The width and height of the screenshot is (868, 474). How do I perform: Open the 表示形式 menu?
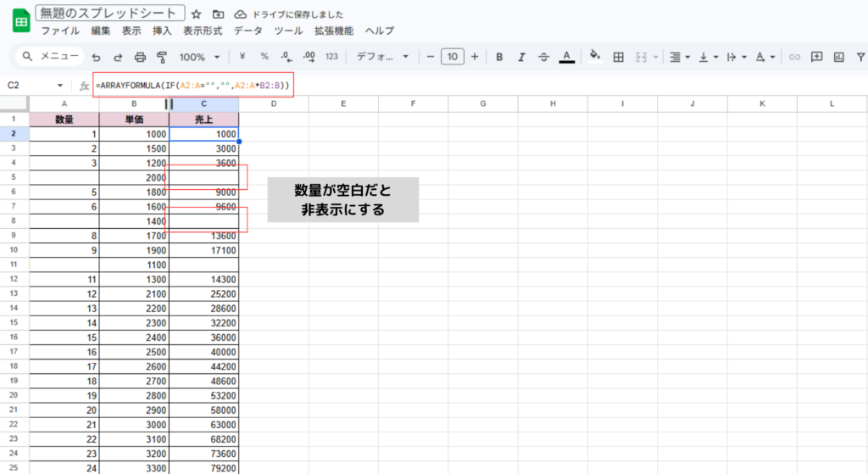point(203,31)
